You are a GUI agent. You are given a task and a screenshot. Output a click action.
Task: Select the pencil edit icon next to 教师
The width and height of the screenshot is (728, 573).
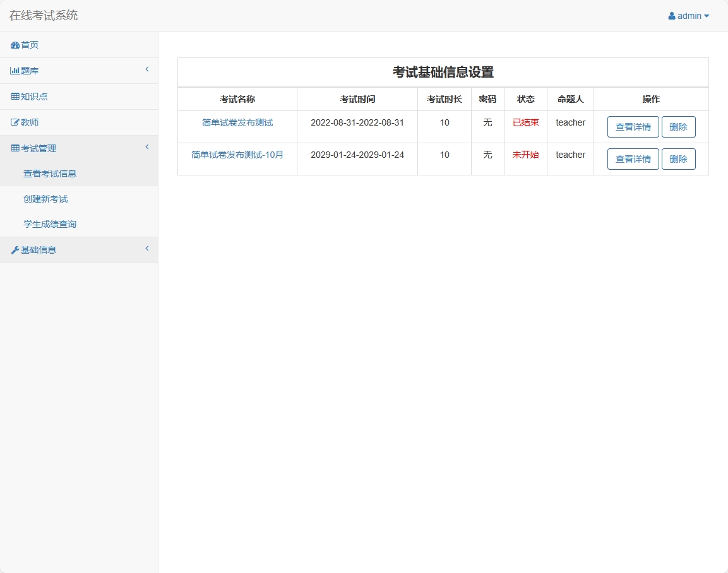[14, 122]
